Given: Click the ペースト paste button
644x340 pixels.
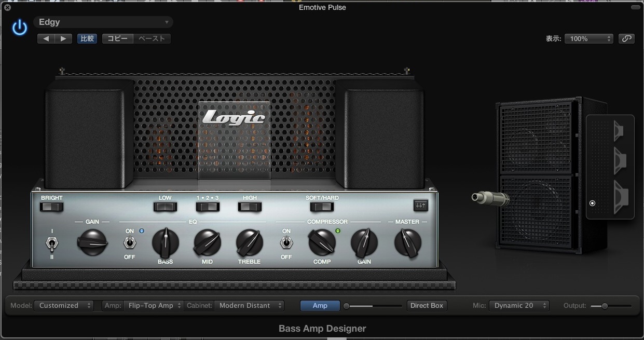Looking at the screenshot, I should click(152, 38).
